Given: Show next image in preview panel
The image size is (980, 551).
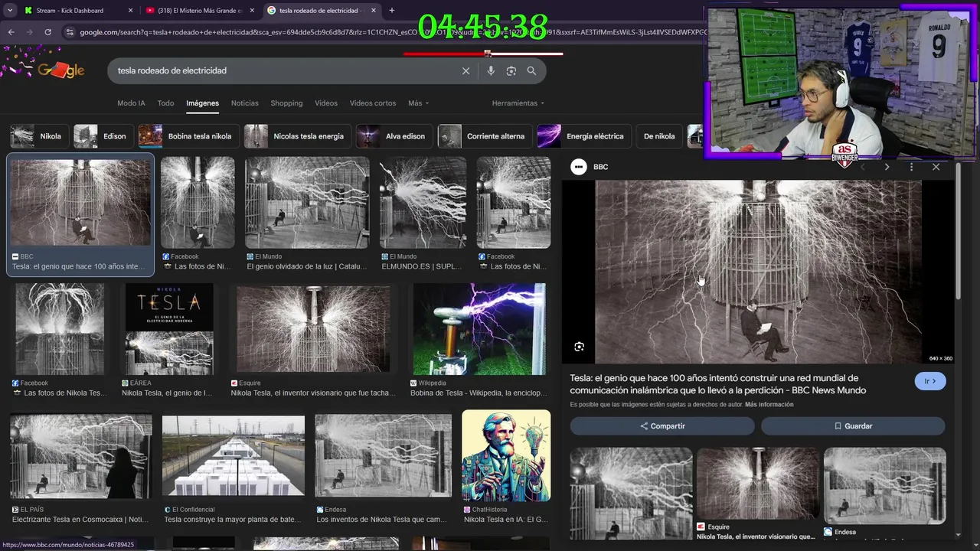Looking at the screenshot, I should point(887,167).
